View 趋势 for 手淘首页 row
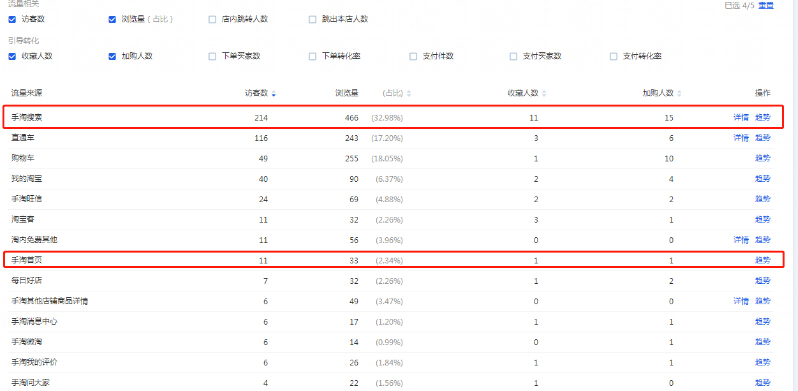Viewport: 798px width, 391px height. tap(762, 260)
